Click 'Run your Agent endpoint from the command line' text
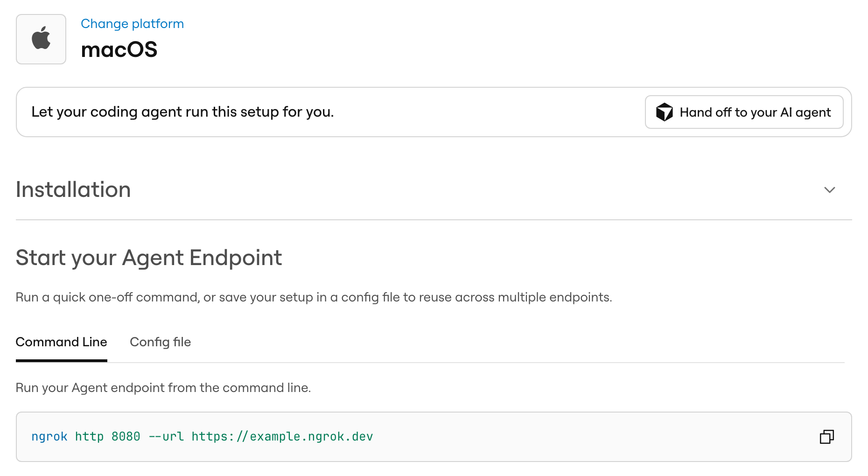Viewport: 868px width, 476px height. pos(163,388)
